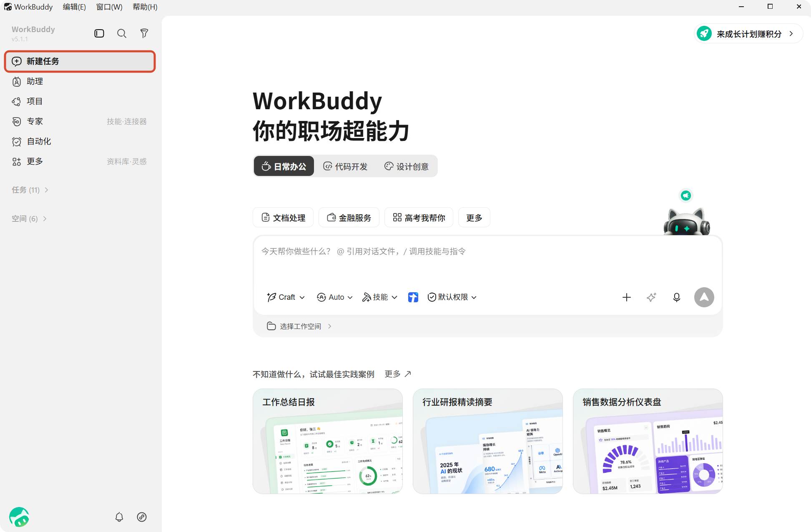Open the 默认权限 permissions dropdown
The width and height of the screenshot is (811, 532).
click(452, 297)
